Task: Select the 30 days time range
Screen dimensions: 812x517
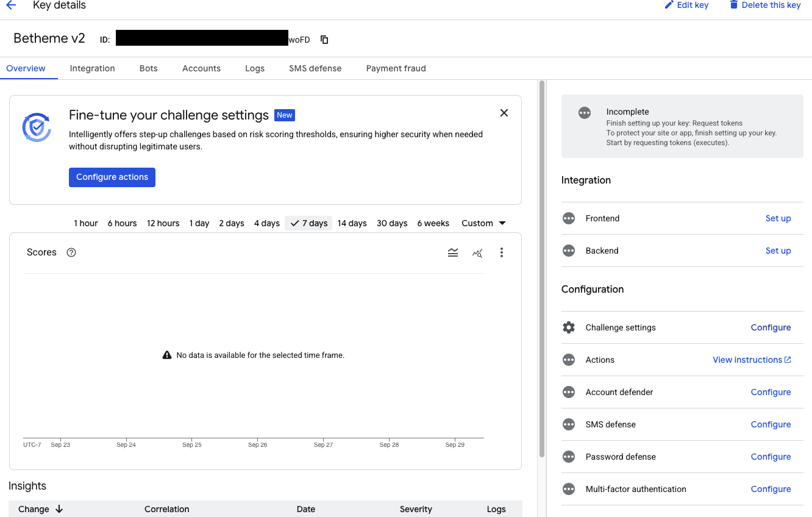Action: 392,223
